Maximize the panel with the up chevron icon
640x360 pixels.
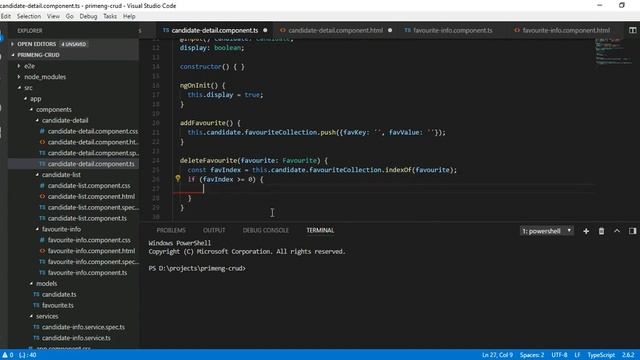click(x=617, y=231)
